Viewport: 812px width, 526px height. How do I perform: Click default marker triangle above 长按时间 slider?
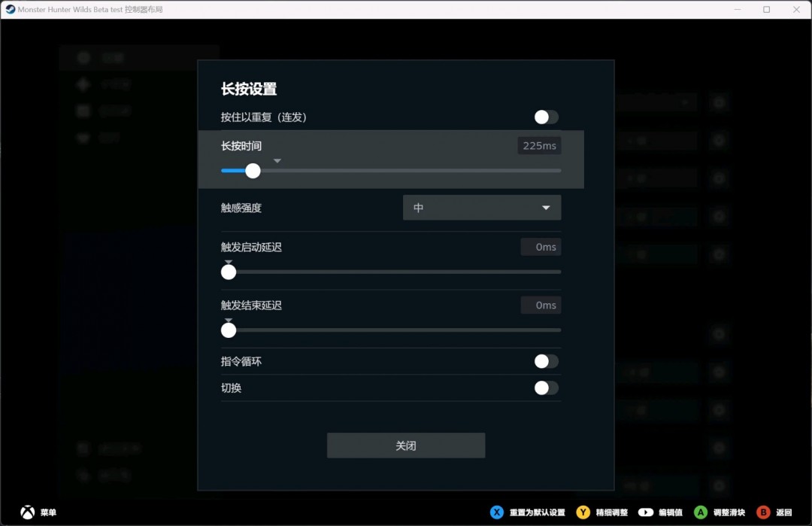pos(277,161)
